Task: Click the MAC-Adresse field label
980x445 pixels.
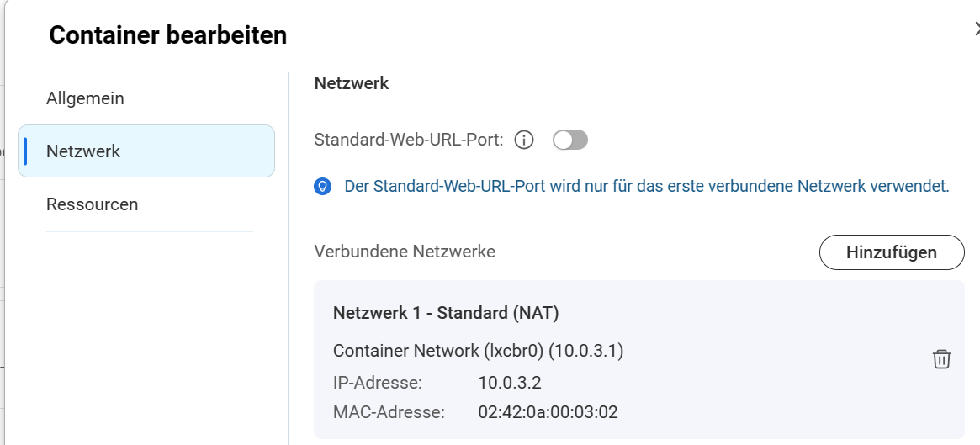Action: point(389,412)
